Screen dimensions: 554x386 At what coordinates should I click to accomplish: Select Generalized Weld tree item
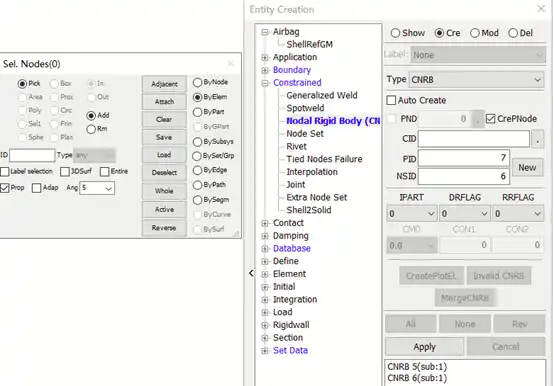tap(322, 95)
